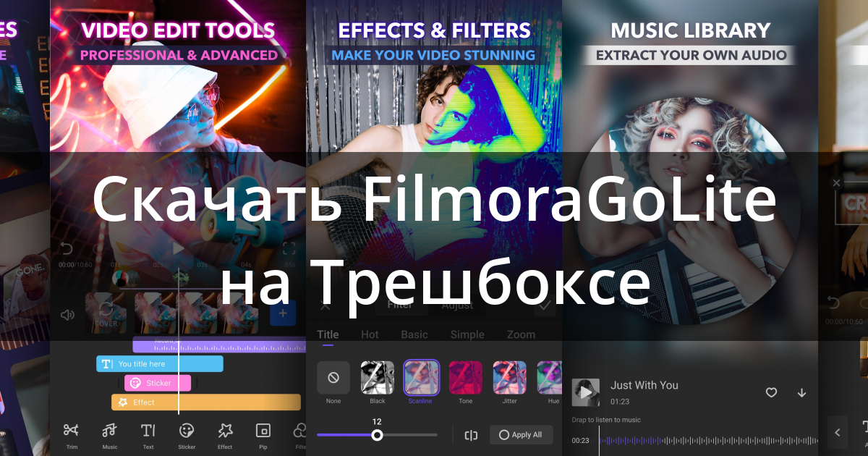Change the COVER thumbnail
868x456 pixels.
pos(106,313)
